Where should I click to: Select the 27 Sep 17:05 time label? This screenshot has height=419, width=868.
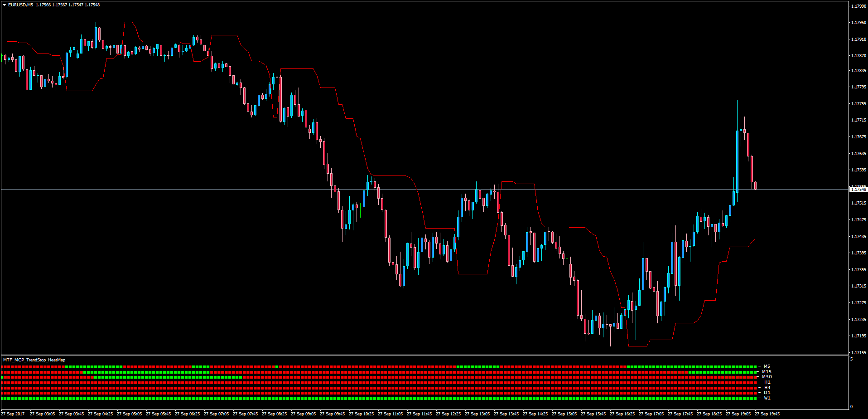coord(651,414)
